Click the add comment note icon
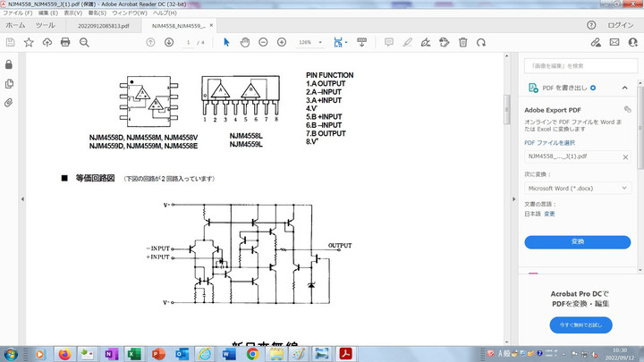 tap(389, 42)
